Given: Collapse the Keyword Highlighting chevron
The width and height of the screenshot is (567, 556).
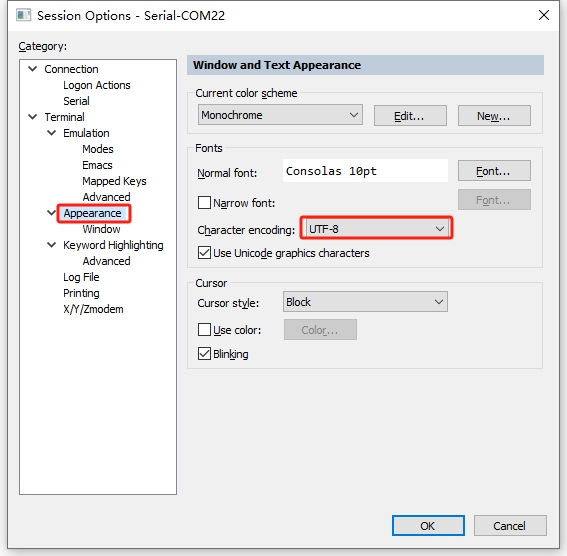Looking at the screenshot, I should (52, 245).
